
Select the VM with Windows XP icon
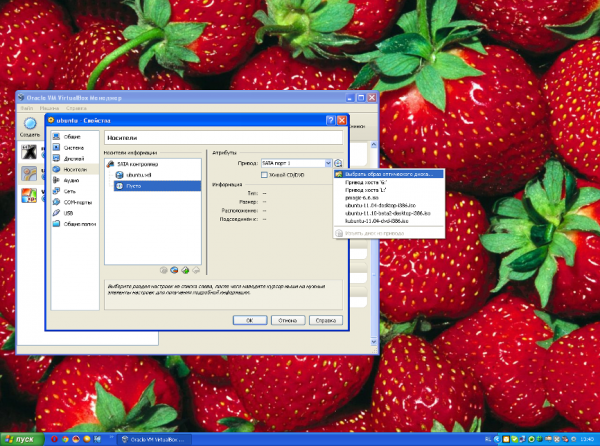[x=29, y=195]
